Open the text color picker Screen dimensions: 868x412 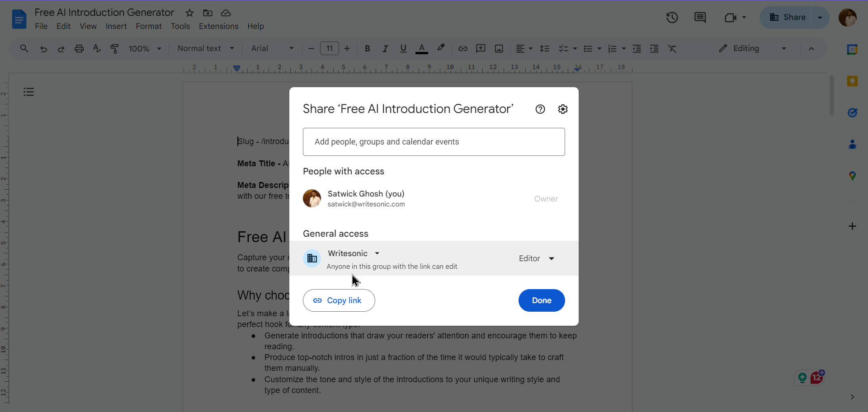pyautogui.click(x=421, y=49)
